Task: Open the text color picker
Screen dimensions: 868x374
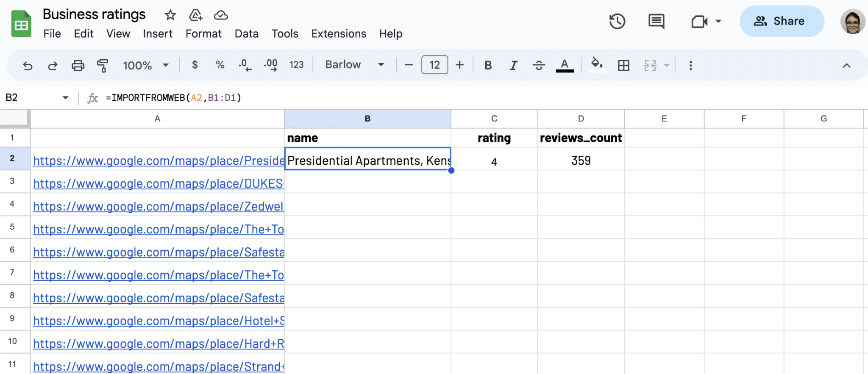Action: (x=565, y=65)
